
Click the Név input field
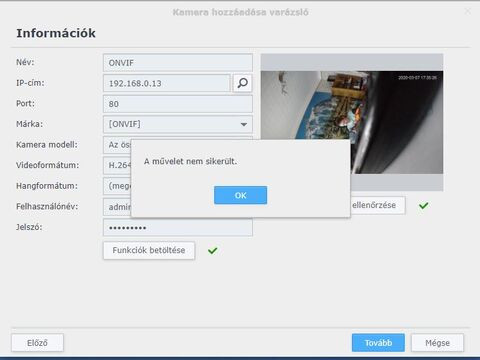(x=178, y=63)
